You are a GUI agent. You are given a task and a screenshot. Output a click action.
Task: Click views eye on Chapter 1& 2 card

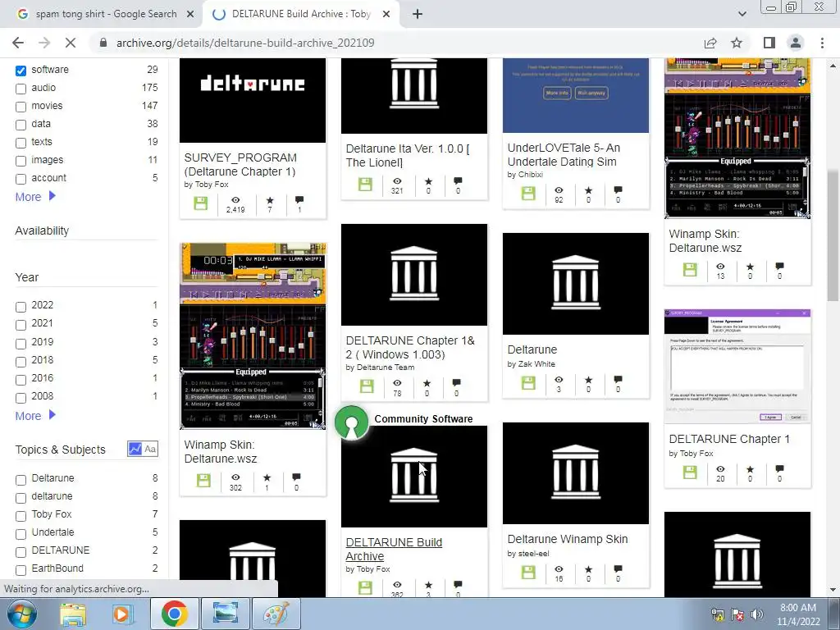[x=397, y=383]
